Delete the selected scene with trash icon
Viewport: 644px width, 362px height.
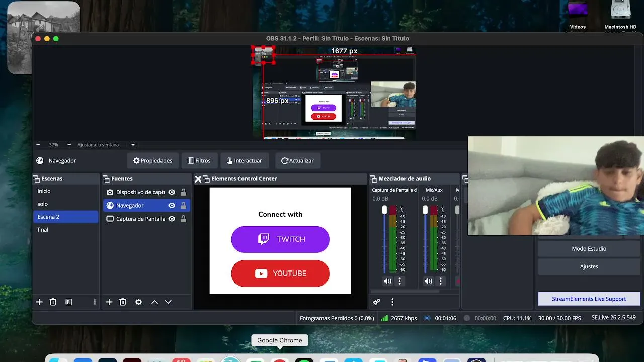click(x=53, y=302)
